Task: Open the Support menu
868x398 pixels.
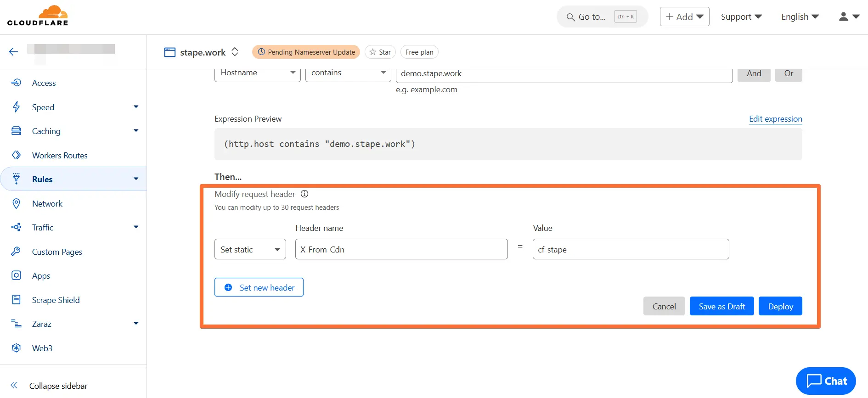Action: [741, 17]
